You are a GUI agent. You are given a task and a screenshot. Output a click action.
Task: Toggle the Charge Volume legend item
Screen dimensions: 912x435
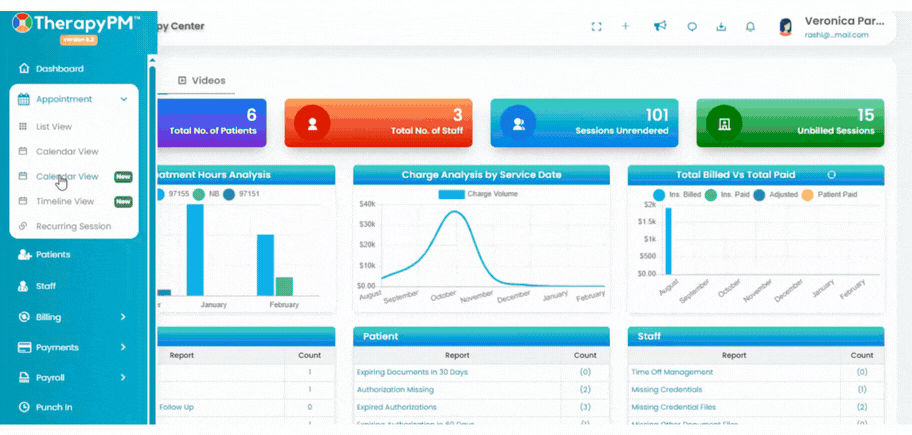click(477, 194)
